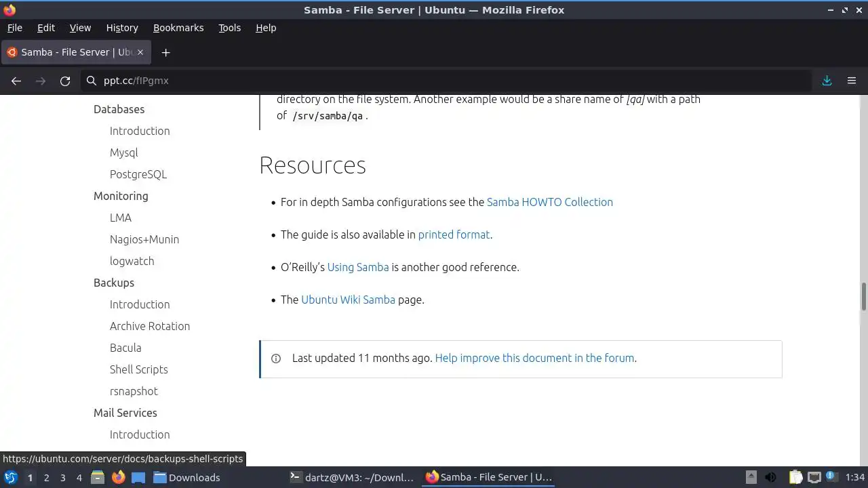The width and height of the screenshot is (868, 488).
Task: Click the disabled forward navigation arrow
Action: pos(41,81)
